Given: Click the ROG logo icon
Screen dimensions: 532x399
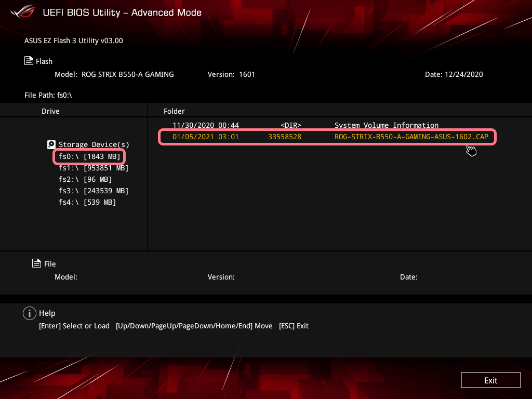Looking at the screenshot, I should pyautogui.click(x=23, y=11).
